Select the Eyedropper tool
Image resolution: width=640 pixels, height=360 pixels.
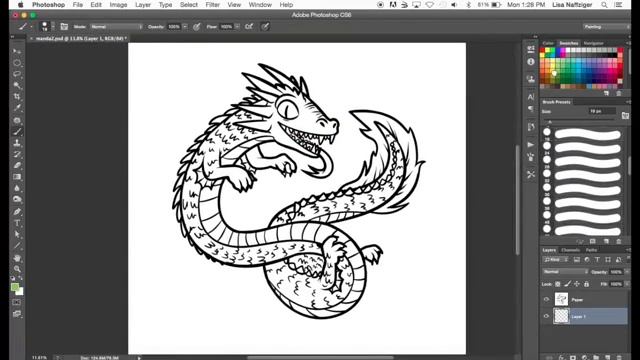tap(17, 108)
